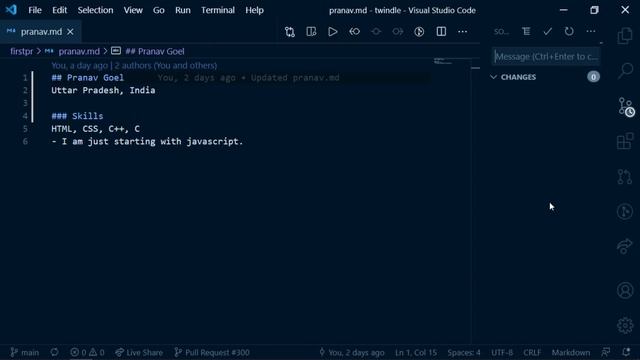
Task: Open Search in the activity bar
Action: (625, 71)
